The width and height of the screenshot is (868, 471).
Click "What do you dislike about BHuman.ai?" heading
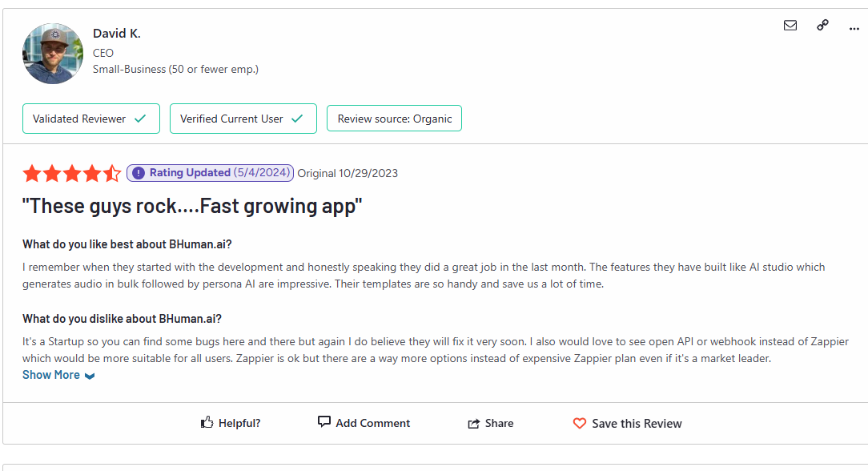point(122,319)
